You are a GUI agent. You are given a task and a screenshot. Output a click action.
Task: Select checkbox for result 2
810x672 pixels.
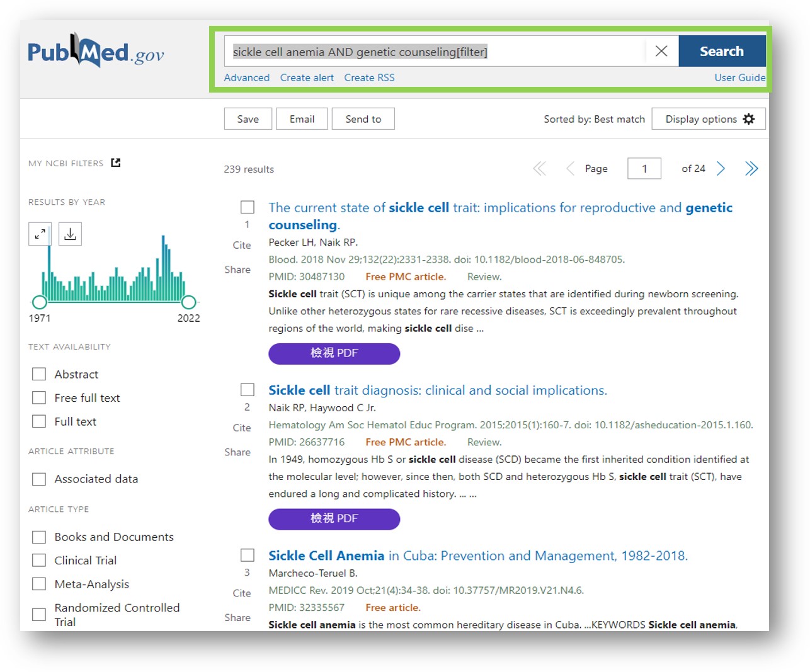tap(248, 390)
